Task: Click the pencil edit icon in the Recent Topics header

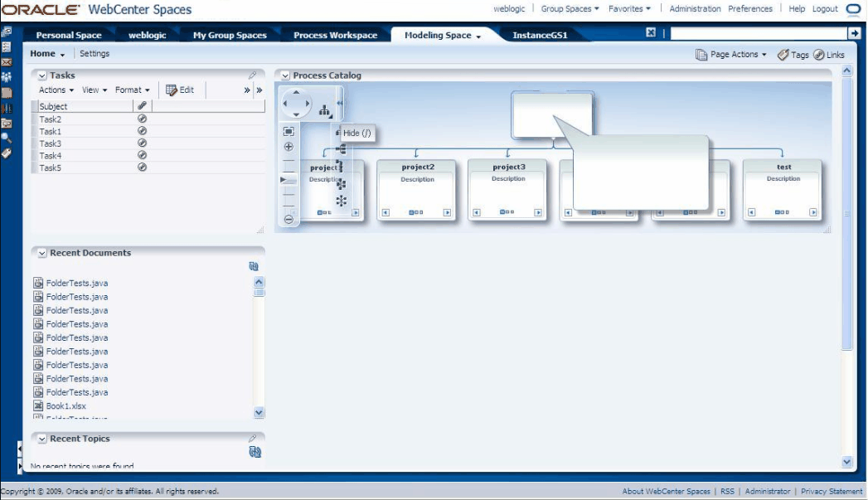Action: coord(252,439)
